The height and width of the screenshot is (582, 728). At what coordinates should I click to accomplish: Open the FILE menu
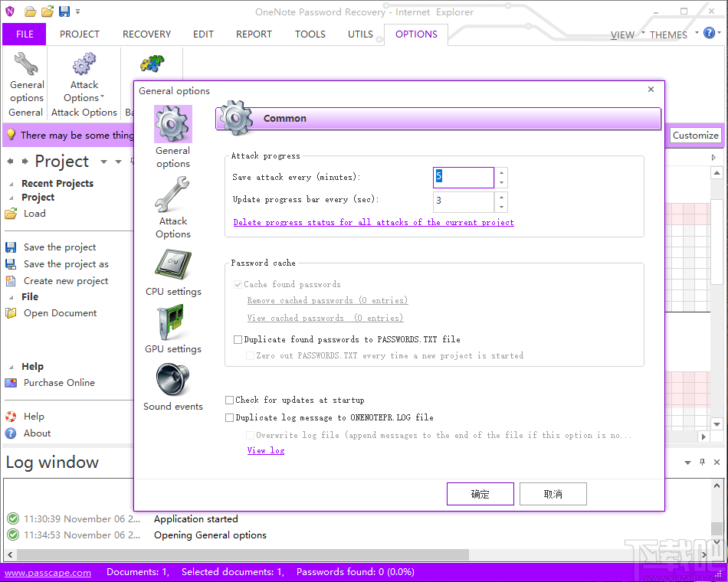pos(24,34)
